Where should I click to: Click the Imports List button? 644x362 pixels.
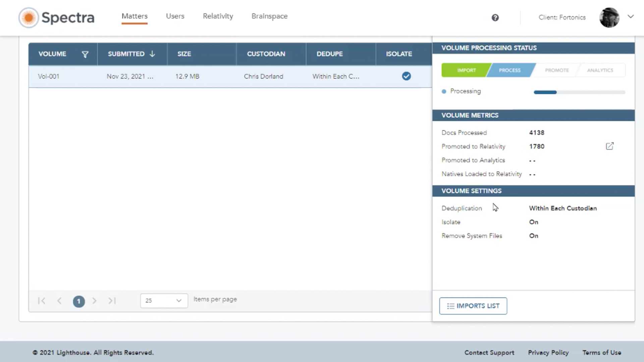coord(473,306)
